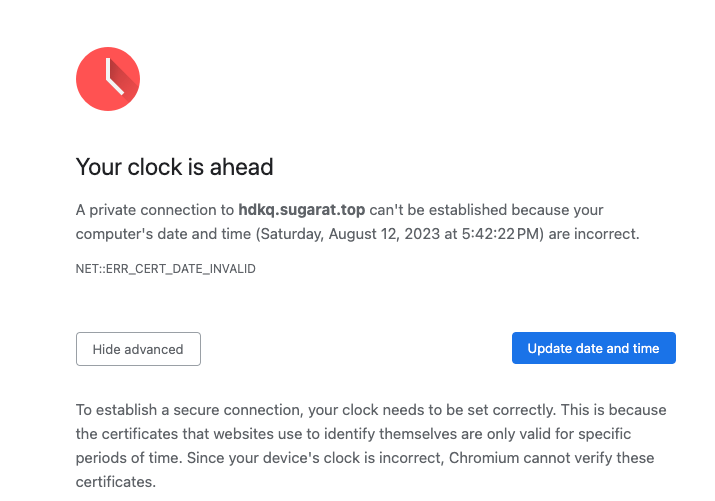Click the 'are incorrect.' phrase

click(x=594, y=234)
